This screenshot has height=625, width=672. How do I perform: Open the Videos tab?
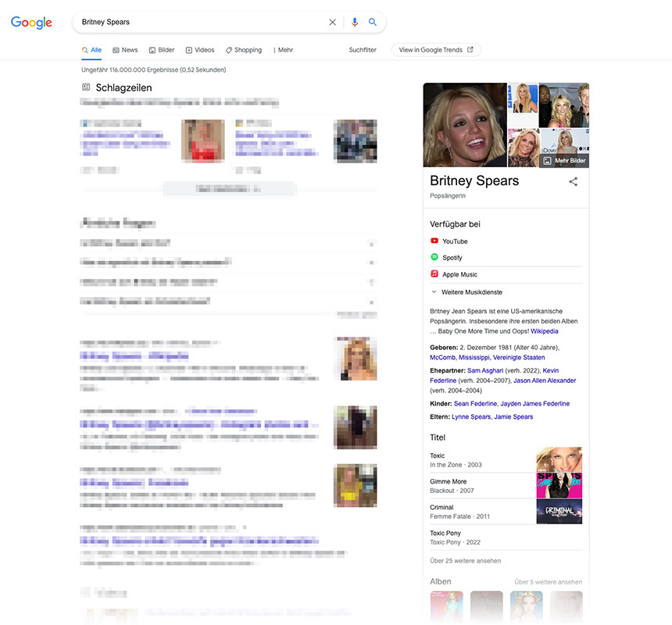coord(200,50)
